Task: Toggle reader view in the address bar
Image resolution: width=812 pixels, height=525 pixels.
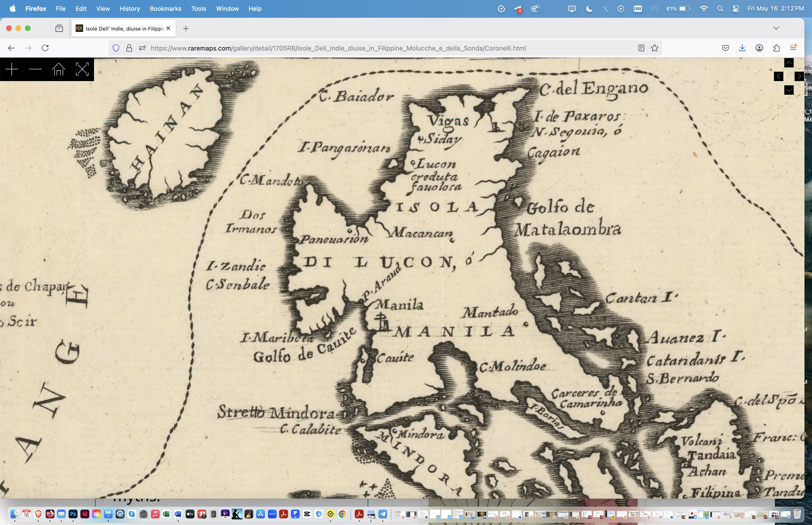Action: pos(641,48)
